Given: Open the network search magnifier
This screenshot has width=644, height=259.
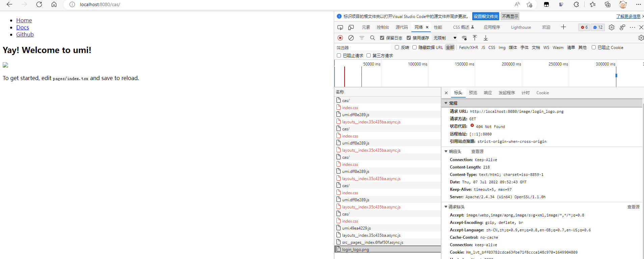Looking at the screenshot, I should pos(373,38).
